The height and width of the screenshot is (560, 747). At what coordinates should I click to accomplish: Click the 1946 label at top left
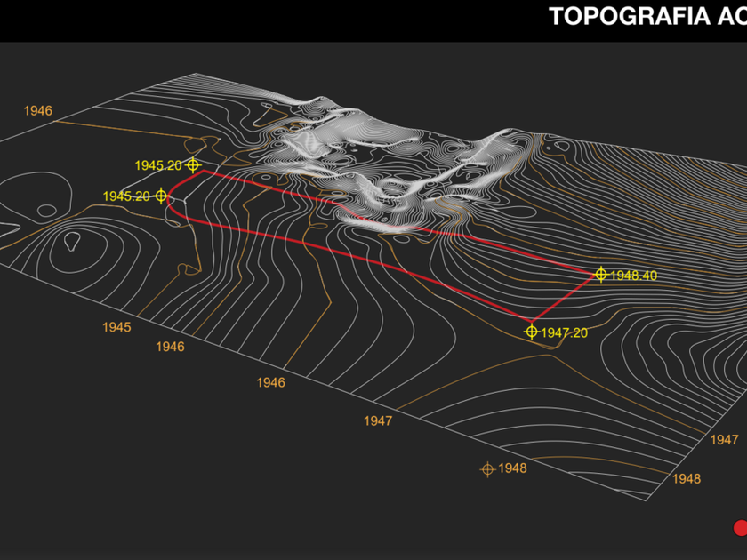tap(38, 111)
